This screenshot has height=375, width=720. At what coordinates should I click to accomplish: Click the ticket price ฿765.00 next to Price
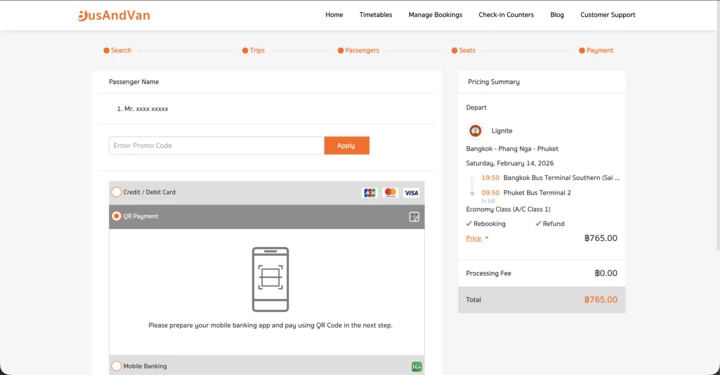(x=601, y=238)
